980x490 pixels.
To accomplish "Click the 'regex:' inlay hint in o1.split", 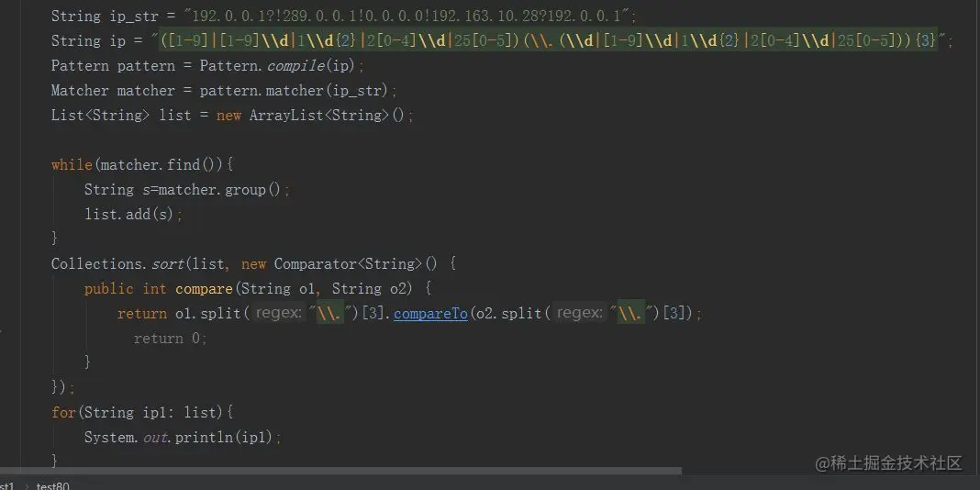I will pyautogui.click(x=279, y=314).
